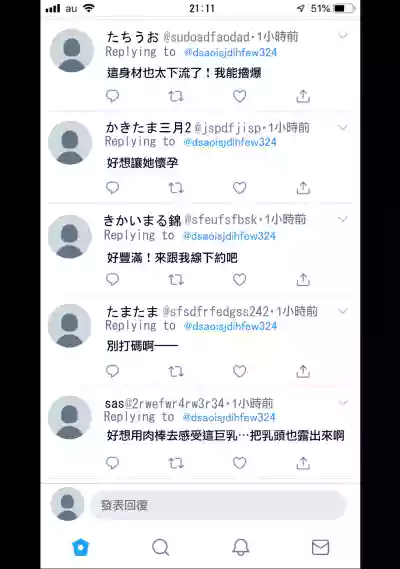Go to the home tab
Image resolution: width=400 pixels, height=569 pixels.
[x=81, y=547]
